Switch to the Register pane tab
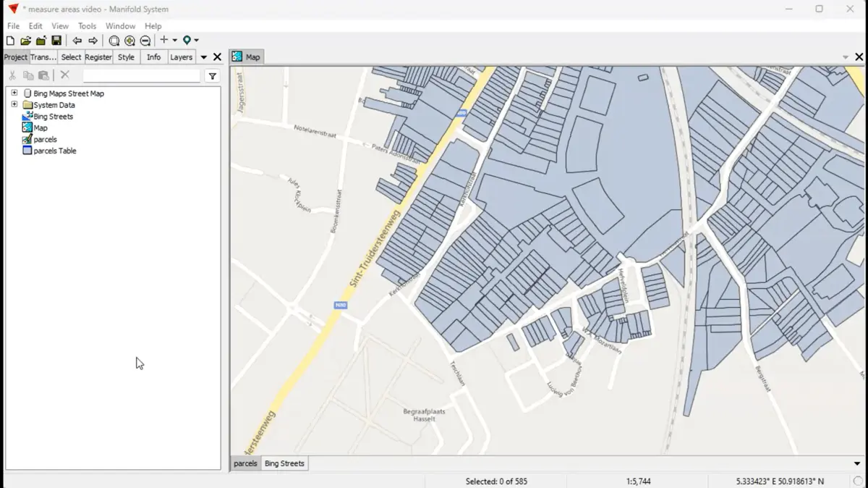Screen dimensions: 868x488 point(98,57)
